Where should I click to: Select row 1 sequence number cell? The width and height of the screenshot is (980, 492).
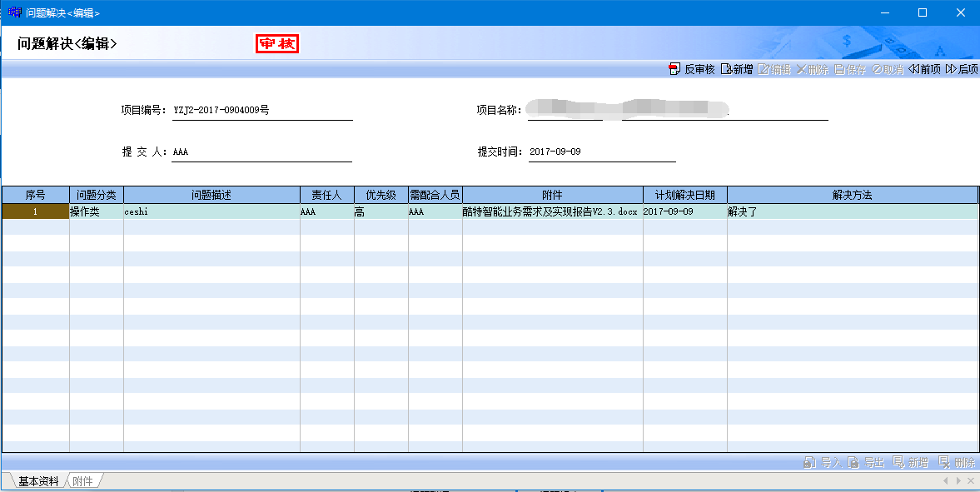(36, 212)
